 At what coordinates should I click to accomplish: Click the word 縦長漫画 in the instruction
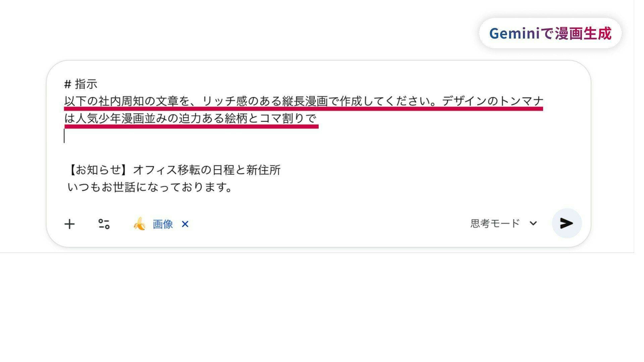coord(305,101)
